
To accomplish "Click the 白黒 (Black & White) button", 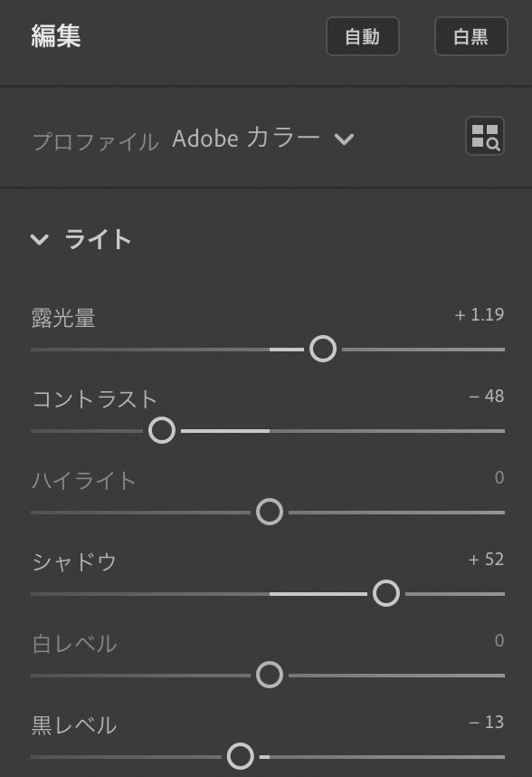I will (x=470, y=37).
